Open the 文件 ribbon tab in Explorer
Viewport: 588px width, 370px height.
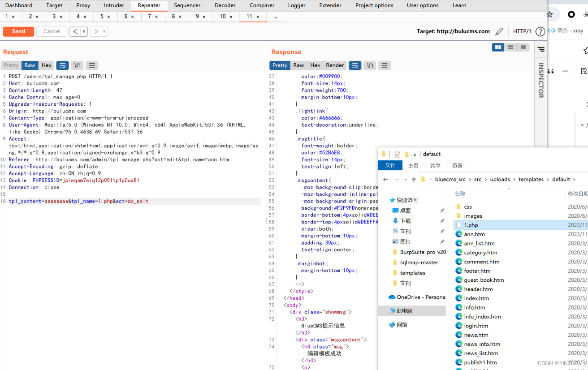click(390, 165)
